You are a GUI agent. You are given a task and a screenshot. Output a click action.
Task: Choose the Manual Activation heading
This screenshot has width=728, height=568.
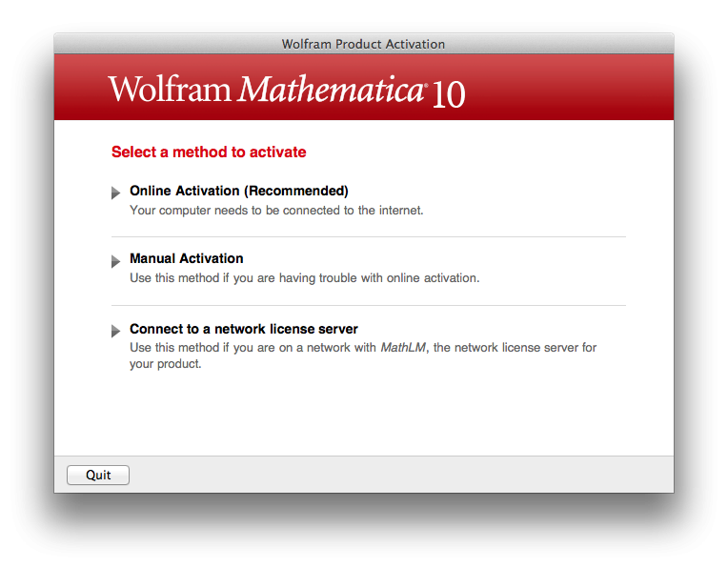click(x=187, y=258)
